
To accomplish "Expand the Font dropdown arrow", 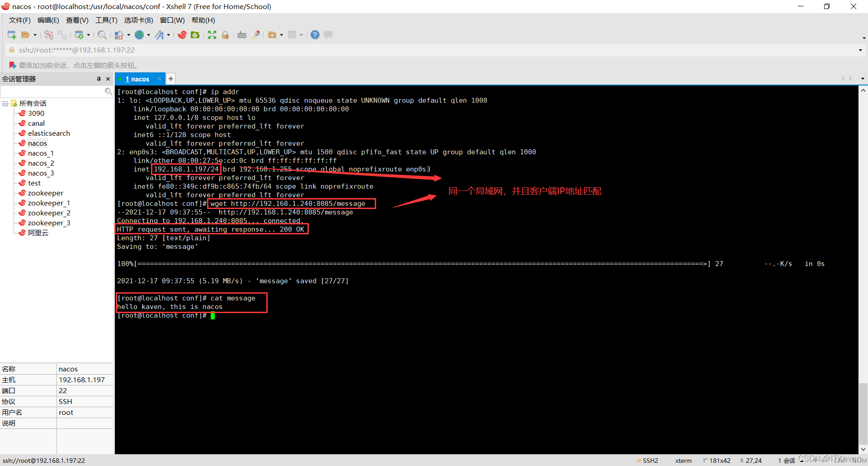I will click(168, 35).
